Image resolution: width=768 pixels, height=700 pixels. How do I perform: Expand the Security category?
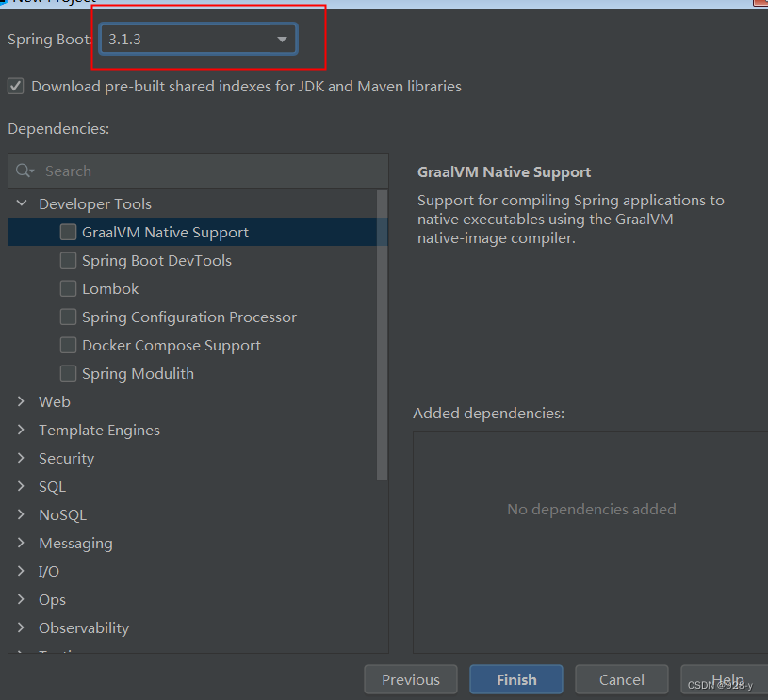21,458
